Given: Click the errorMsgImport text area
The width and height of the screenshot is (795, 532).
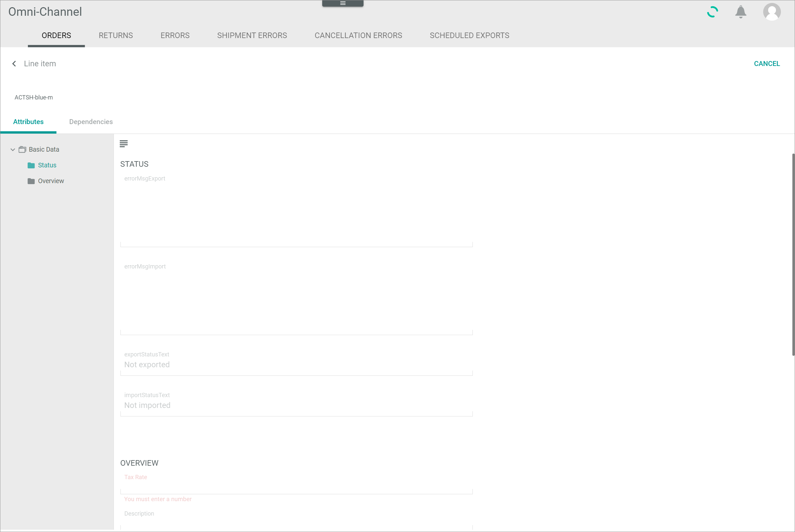Looking at the screenshot, I should [296, 299].
